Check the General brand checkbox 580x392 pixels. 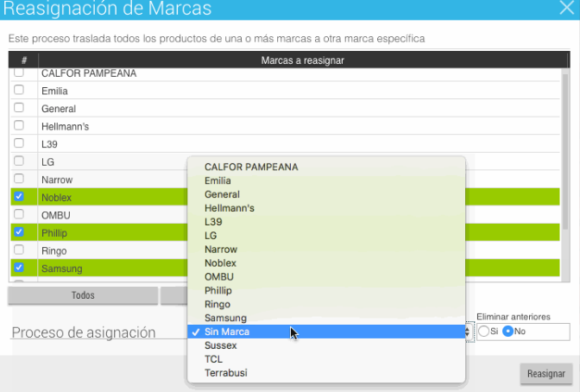[x=19, y=108]
